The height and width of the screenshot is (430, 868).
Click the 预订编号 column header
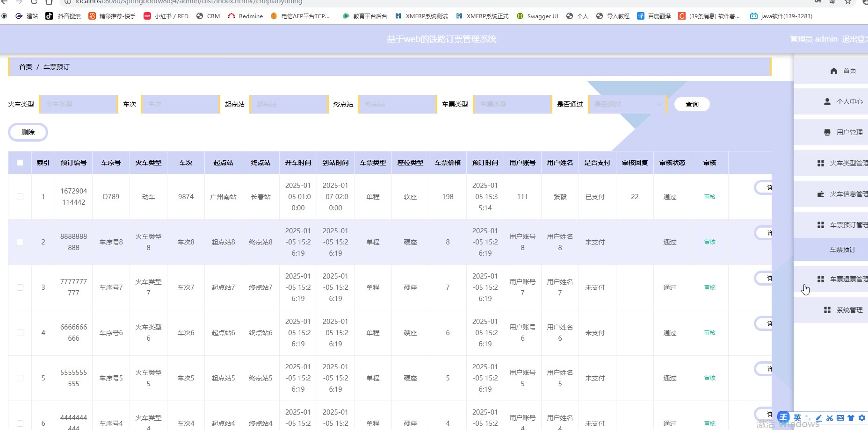pos(73,163)
